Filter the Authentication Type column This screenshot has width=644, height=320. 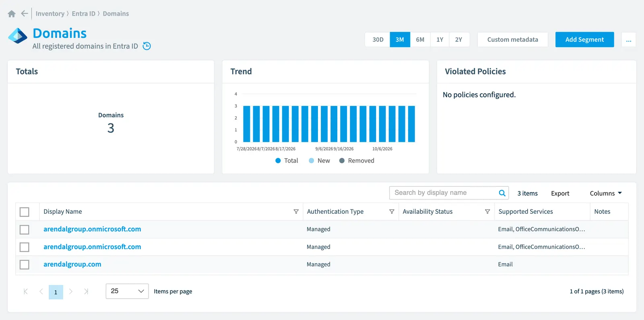point(392,212)
